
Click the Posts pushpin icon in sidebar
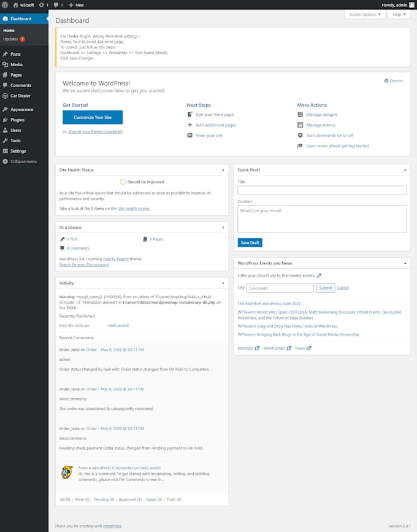[5, 54]
